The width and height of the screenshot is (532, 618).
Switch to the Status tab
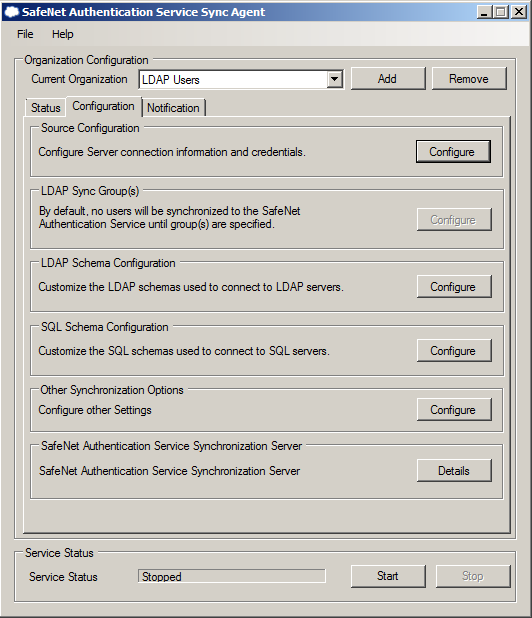[x=45, y=108]
